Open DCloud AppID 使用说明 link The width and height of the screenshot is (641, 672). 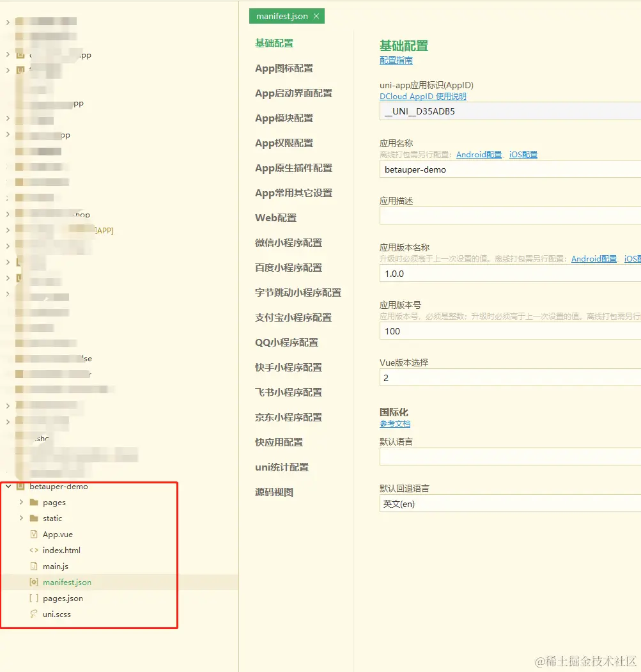[423, 97]
